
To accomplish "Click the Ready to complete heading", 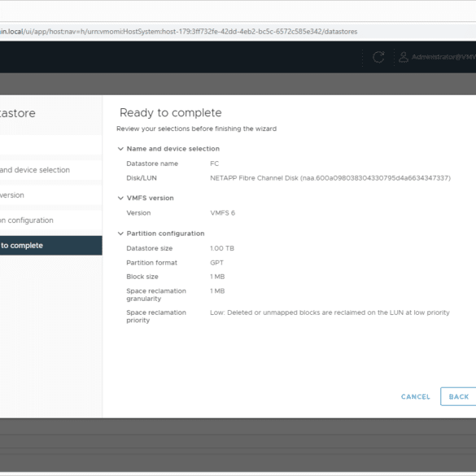I will click(171, 113).
